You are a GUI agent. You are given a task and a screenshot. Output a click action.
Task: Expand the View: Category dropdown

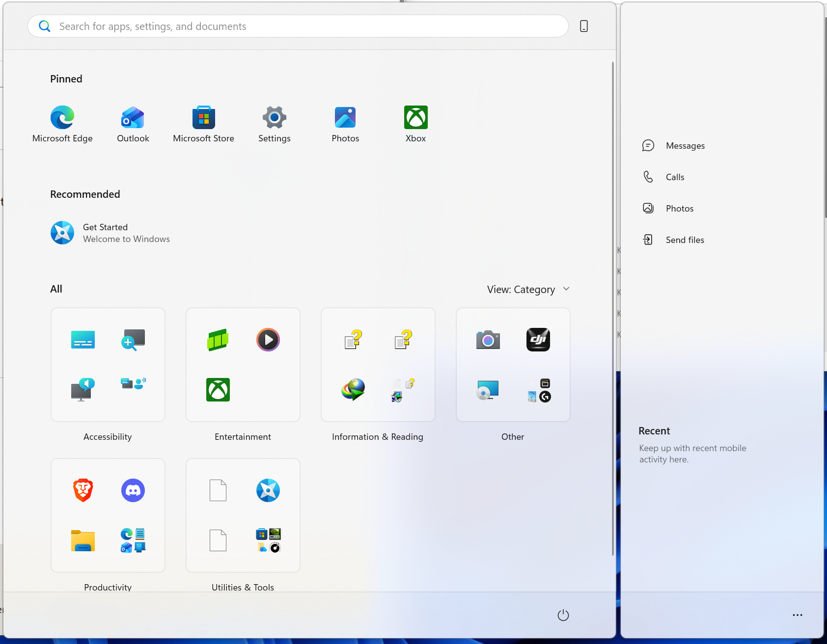pos(528,290)
